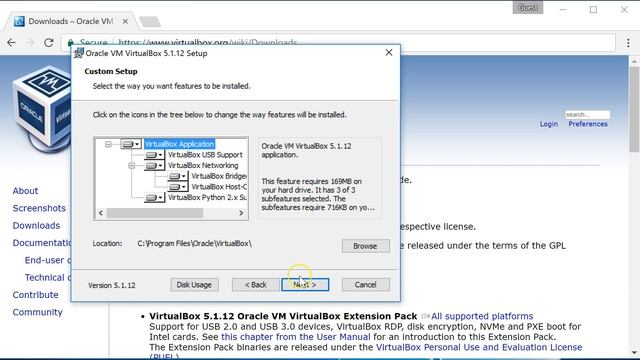Close the Downloads – Oracle VM tab
Image resolution: width=640 pixels, height=360 pixels.
[x=125, y=21]
